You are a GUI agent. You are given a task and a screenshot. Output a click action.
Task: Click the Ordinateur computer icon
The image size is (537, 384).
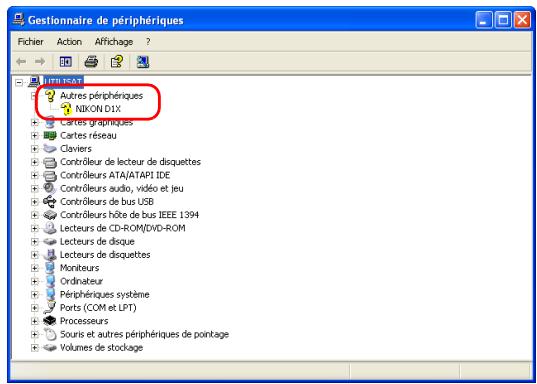tap(50, 281)
